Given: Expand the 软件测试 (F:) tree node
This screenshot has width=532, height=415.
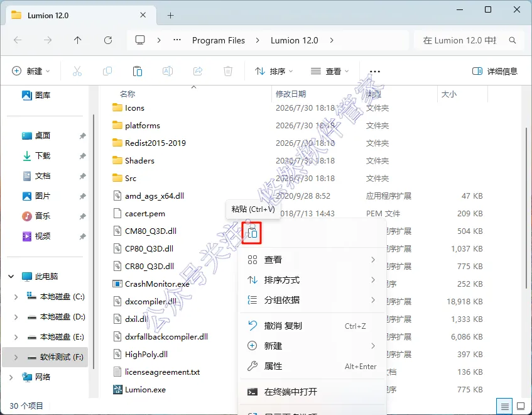Looking at the screenshot, I should (x=16, y=357).
